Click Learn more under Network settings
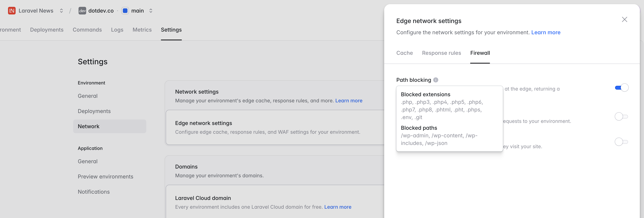The height and width of the screenshot is (218, 644). pos(348,100)
